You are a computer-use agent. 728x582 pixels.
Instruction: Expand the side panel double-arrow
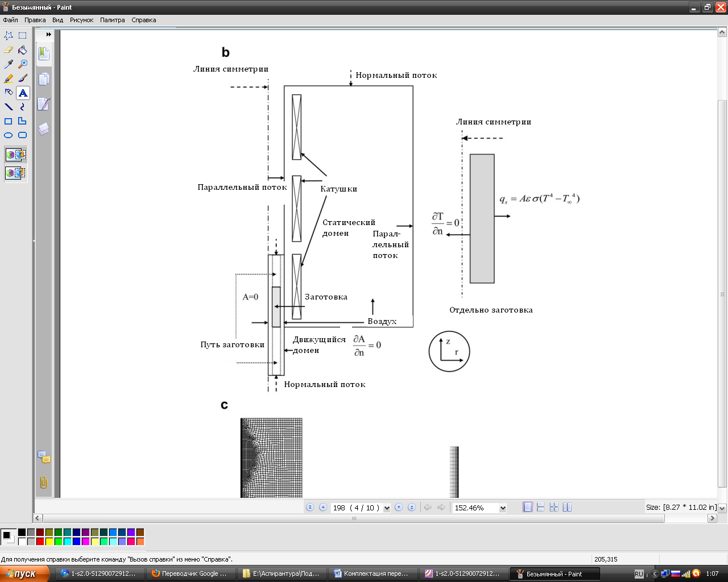pyautogui.click(x=49, y=35)
